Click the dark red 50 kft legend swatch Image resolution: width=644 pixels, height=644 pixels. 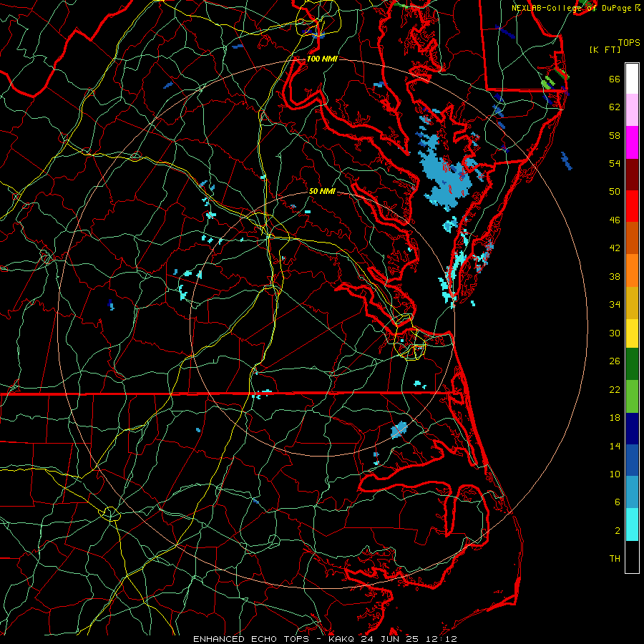[632, 175]
